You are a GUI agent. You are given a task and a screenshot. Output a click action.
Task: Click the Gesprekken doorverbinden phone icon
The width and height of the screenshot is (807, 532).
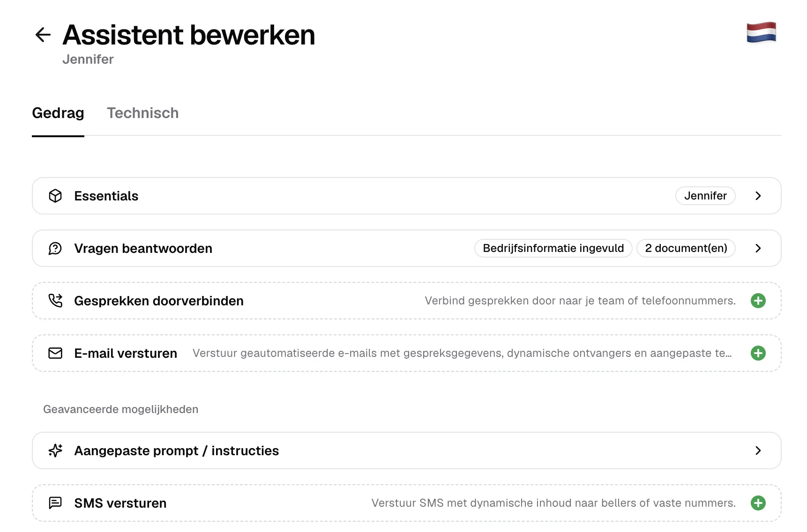pos(55,301)
